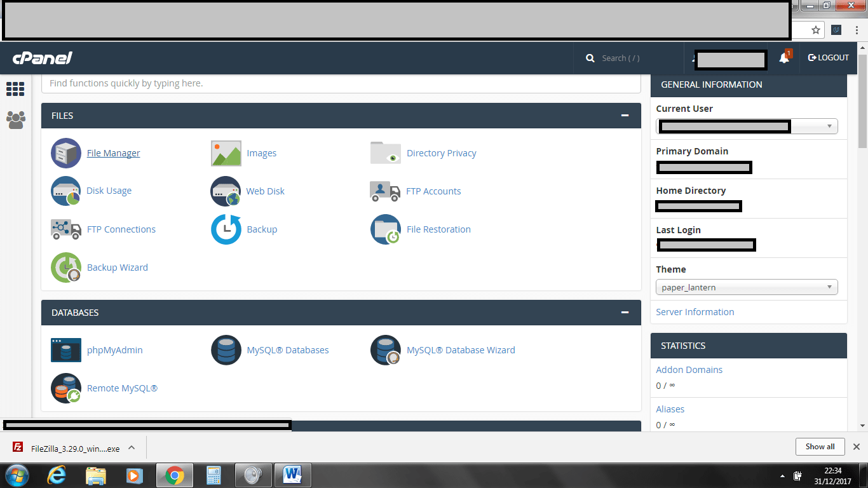The image size is (868, 488).
Task: Collapse the Files section
Action: coord(625,116)
